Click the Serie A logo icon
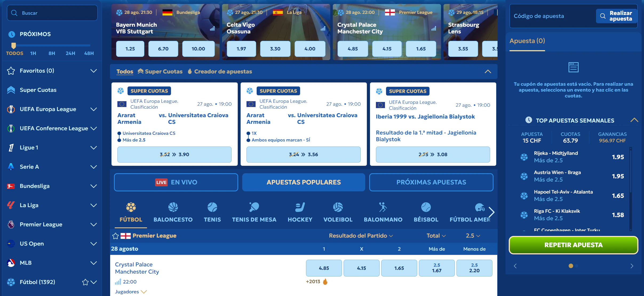 coord(11,167)
